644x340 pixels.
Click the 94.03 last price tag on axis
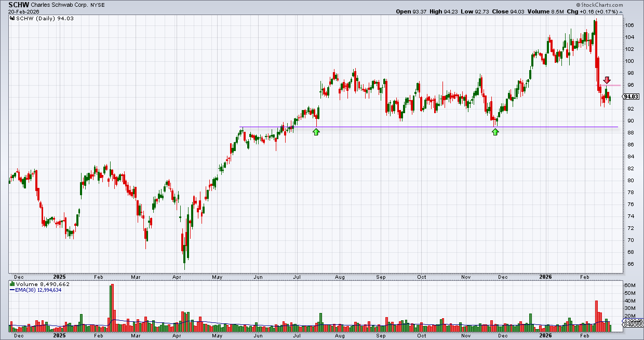[x=630, y=97]
